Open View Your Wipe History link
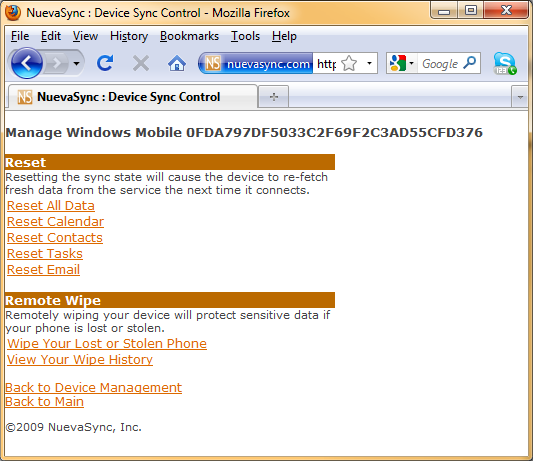This screenshot has height=461, width=533. click(80, 360)
